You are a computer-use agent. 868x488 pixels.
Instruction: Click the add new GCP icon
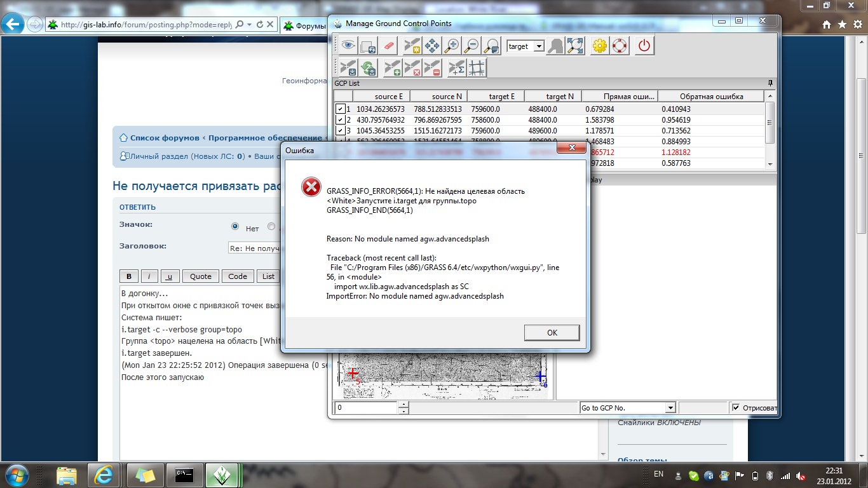393,68
